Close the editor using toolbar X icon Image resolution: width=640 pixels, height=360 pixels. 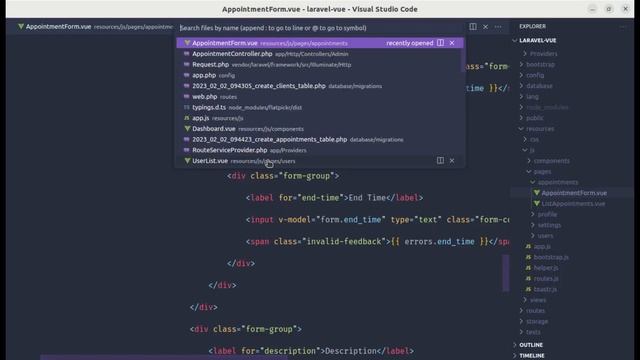click(x=485, y=27)
